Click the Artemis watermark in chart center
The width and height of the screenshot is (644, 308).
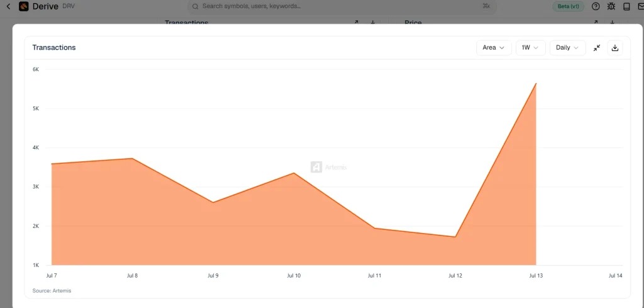(328, 167)
